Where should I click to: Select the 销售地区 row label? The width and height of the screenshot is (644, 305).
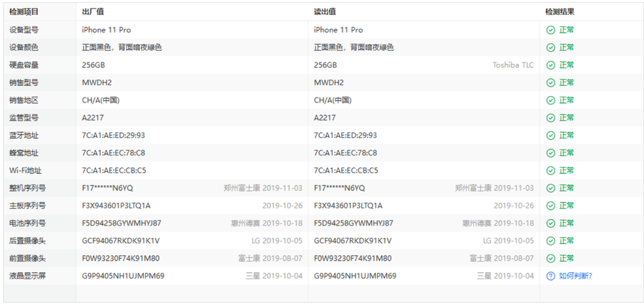(x=24, y=100)
